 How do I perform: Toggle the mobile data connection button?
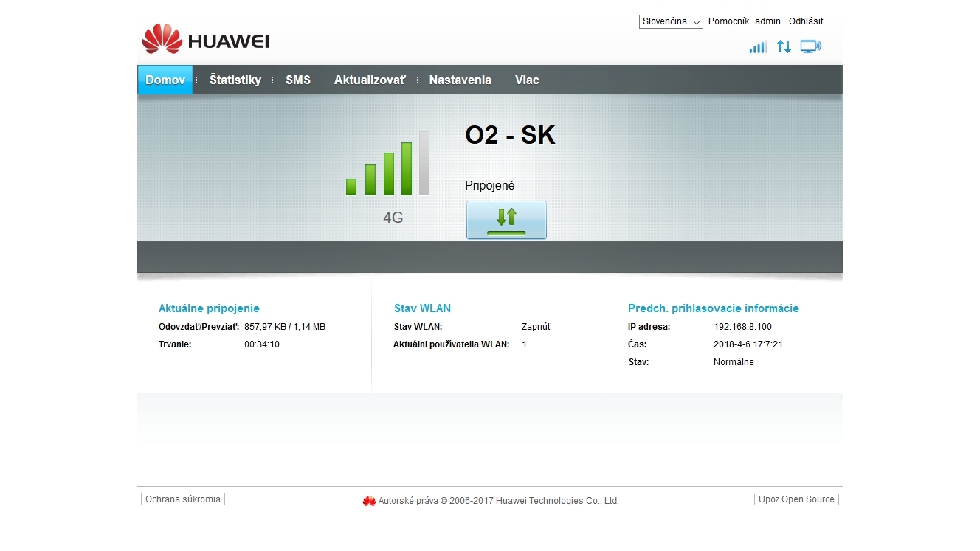[x=506, y=220]
